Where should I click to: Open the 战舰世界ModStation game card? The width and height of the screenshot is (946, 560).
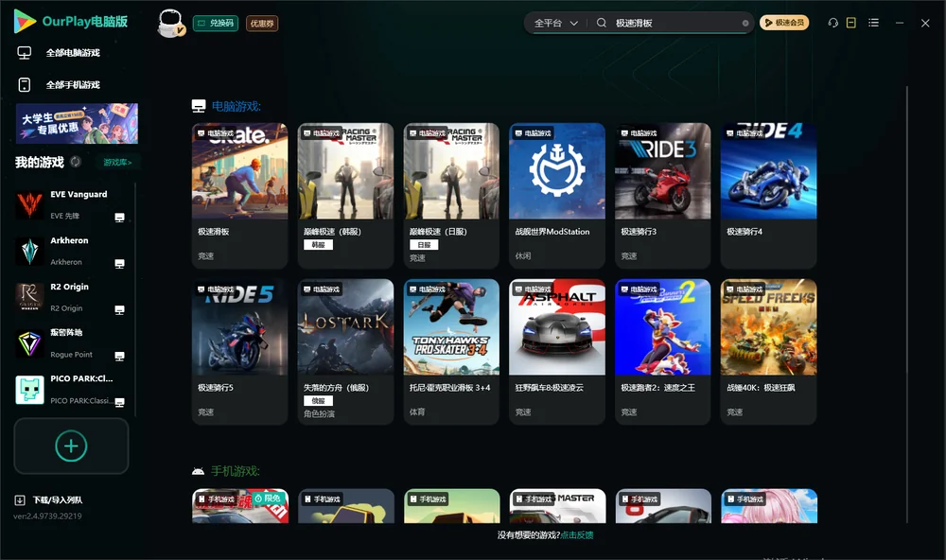pos(557,196)
